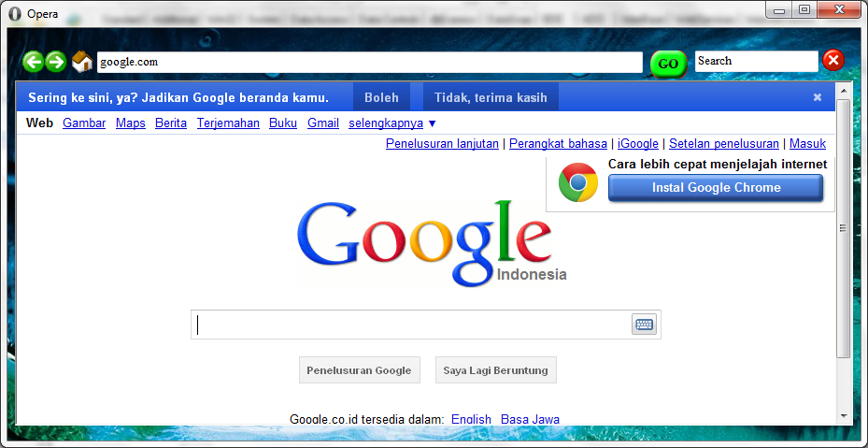Viewport: 868px width, 448px height.
Task: Click the Google Indonesia logo
Action: pyautogui.click(x=432, y=243)
